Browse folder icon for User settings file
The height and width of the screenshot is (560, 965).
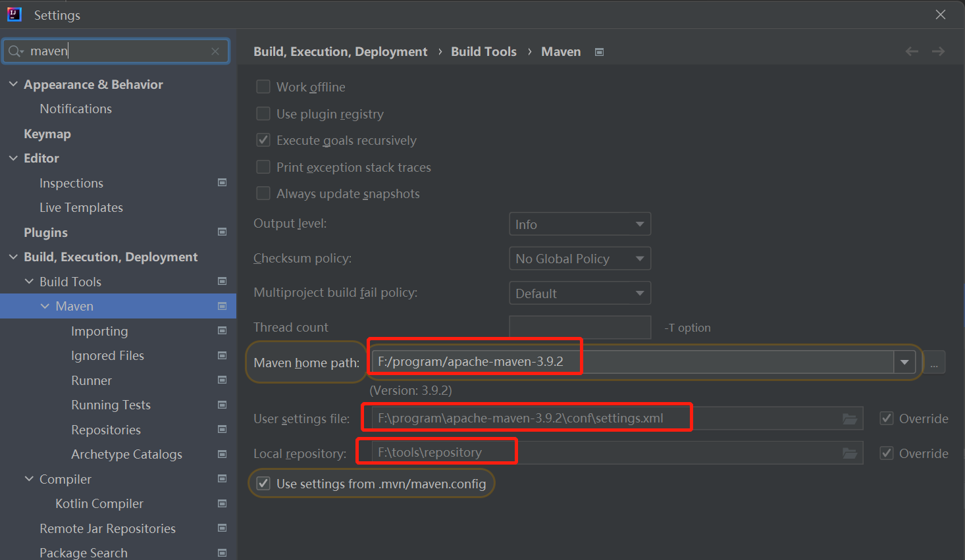click(850, 419)
